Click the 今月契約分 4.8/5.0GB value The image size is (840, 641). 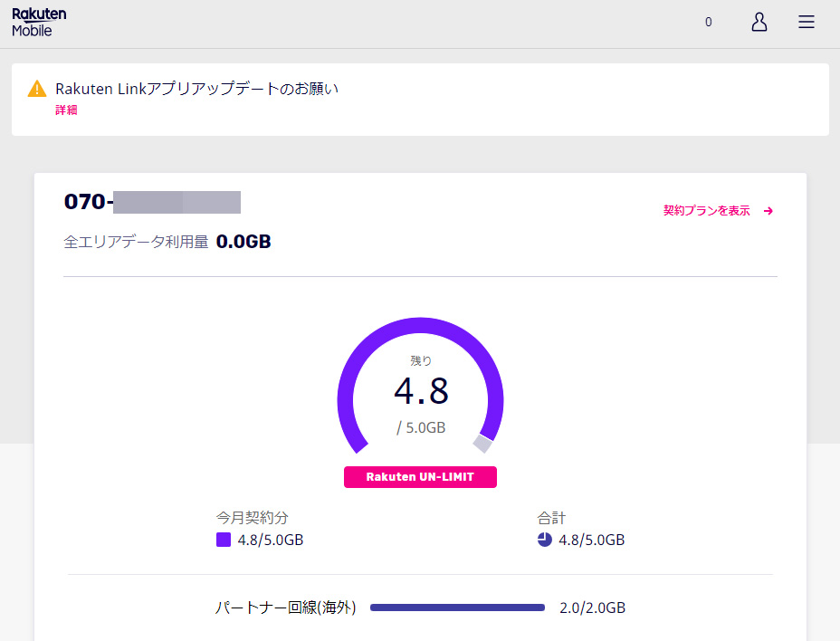(271, 540)
